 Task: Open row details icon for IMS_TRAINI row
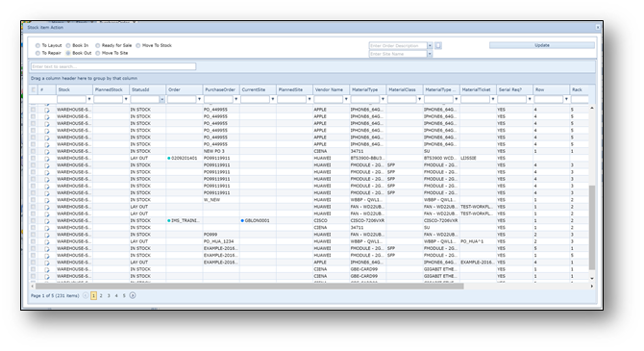[x=47, y=221]
